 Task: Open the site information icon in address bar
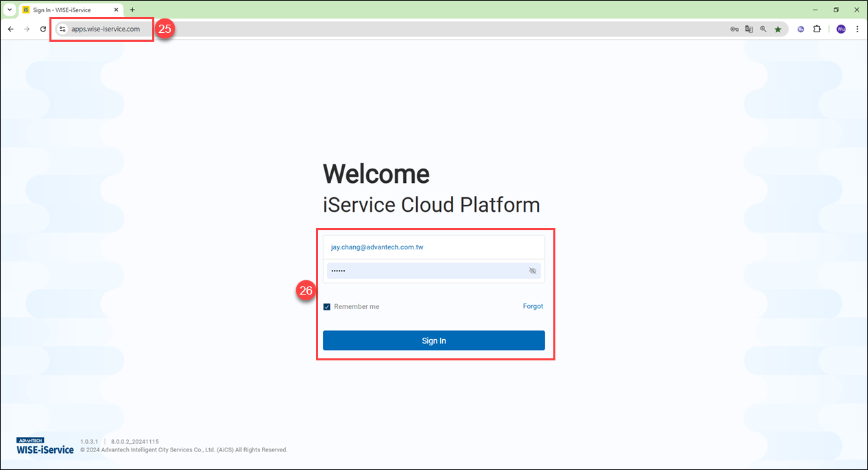point(62,29)
